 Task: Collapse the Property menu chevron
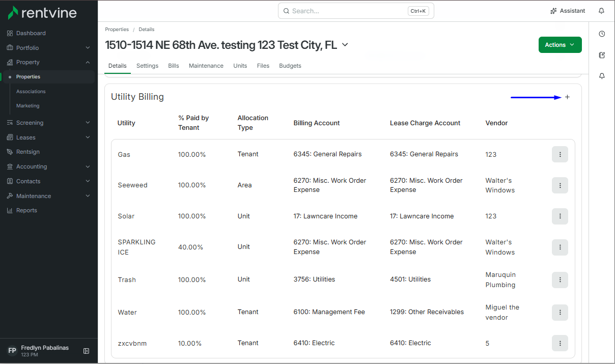[x=88, y=62]
